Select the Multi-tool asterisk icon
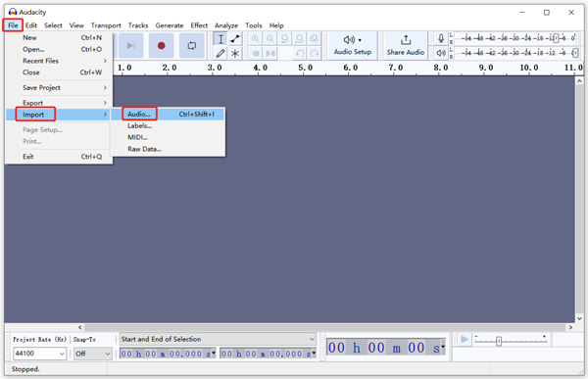 tap(235, 53)
